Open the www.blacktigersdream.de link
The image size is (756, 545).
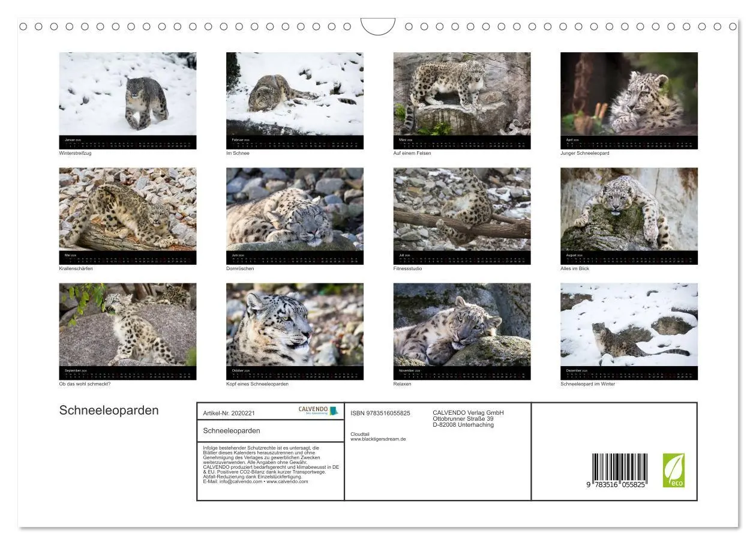click(378, 439)
